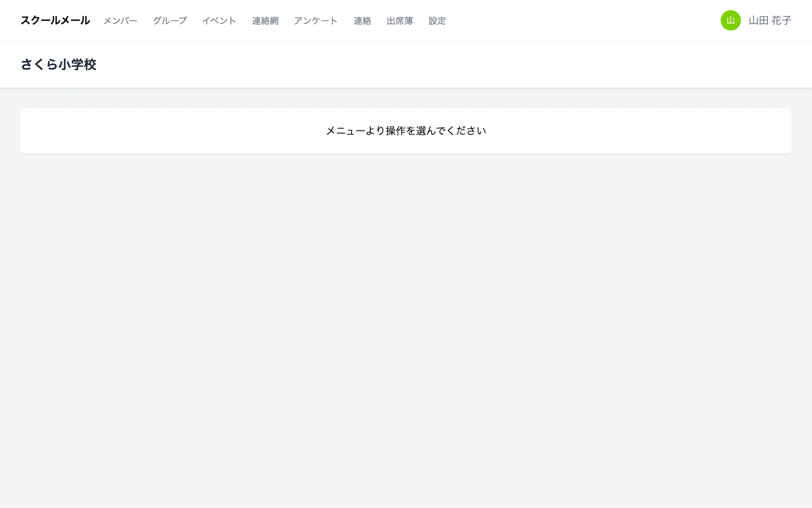The height and width of the screenshot is (508, 812).
Task: Go to the グループ page
Action: coord(170,21)
